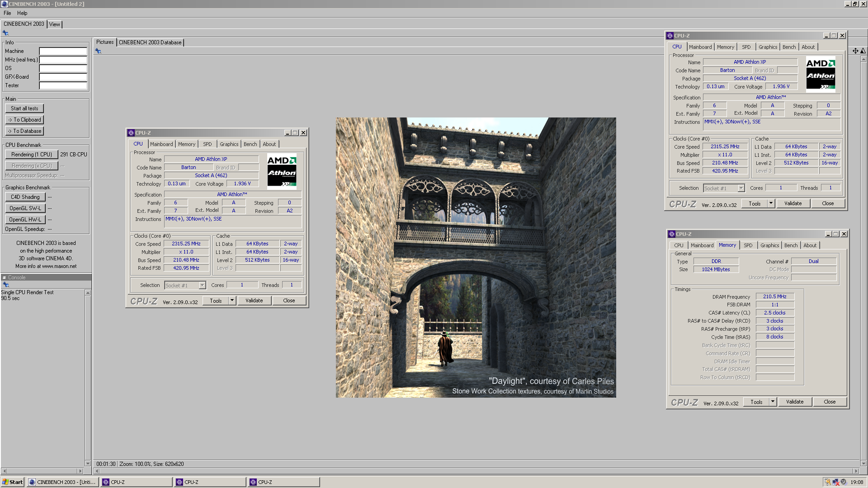Click the Machine input field
Screen dimensions: 868x488
[63, 51]
